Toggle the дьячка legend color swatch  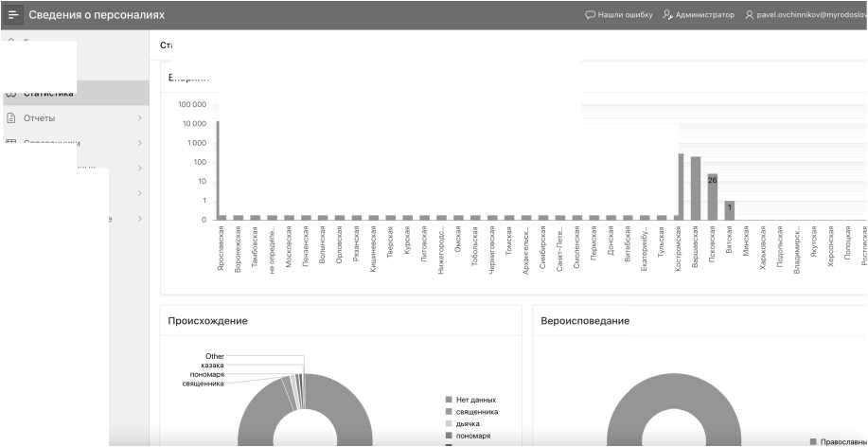[449, 423]
